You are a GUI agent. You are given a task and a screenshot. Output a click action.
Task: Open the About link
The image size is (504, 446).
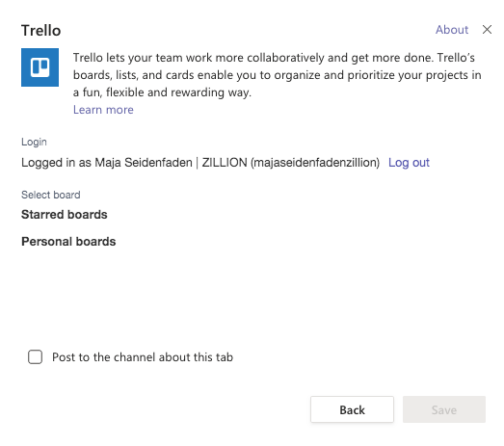pyautogui.click(x=452, y=30)
